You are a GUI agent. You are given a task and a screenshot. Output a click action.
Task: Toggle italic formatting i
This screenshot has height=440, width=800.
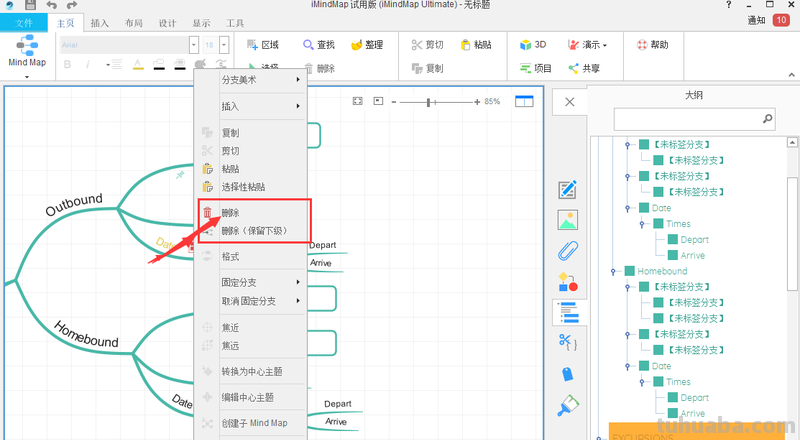tap(88, 64)
